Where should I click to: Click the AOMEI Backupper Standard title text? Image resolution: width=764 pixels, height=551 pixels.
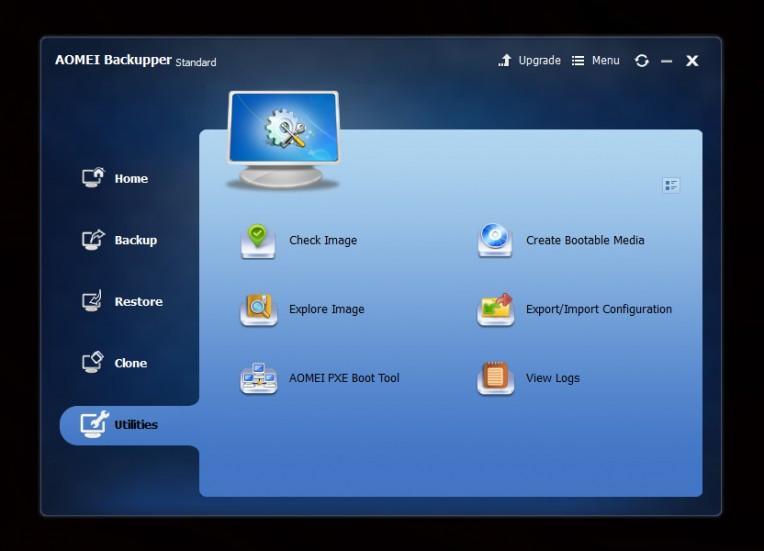pyautogui.click(x=135, y=60)
